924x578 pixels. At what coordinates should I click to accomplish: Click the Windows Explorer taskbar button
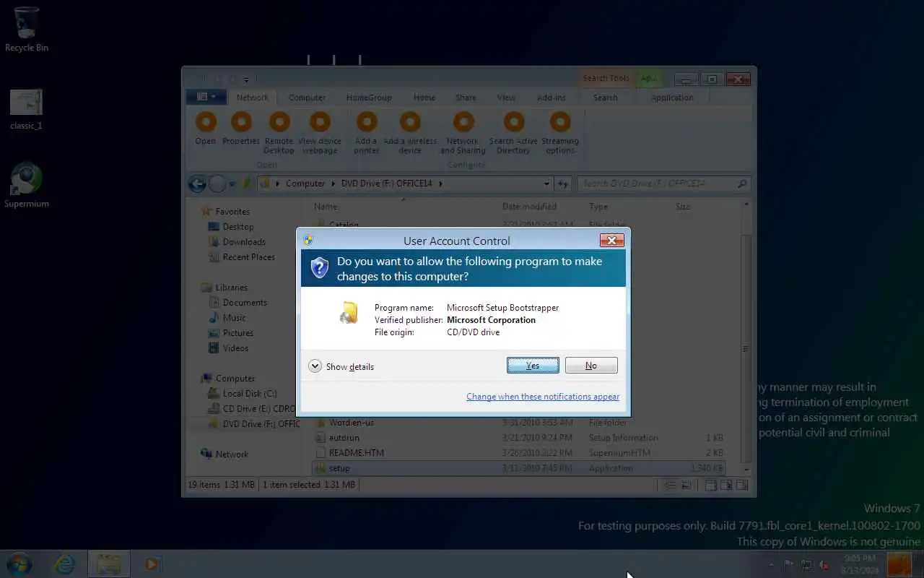pos(109,564)
